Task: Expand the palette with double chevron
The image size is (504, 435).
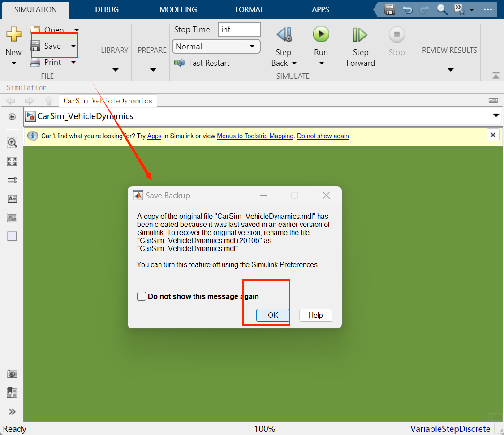Action: (x=12, y=412)
